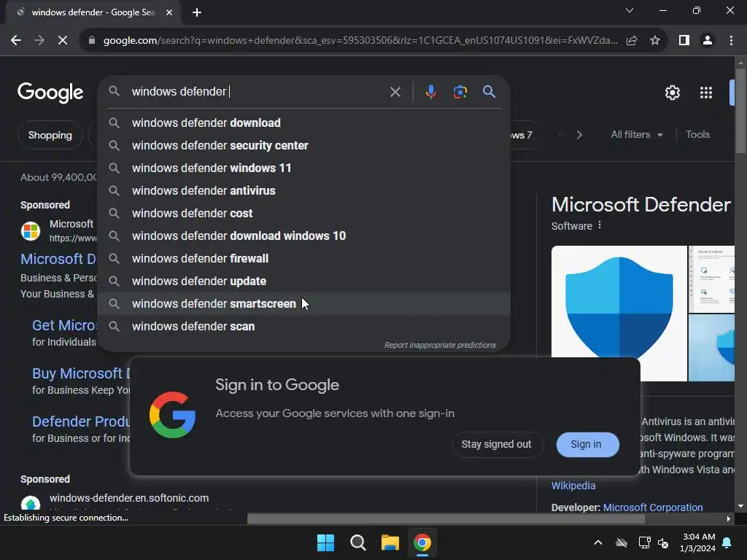Submit search with the blue magnifier
The height and width of the screenshot is (560, 747).
[x=489, y=92]
